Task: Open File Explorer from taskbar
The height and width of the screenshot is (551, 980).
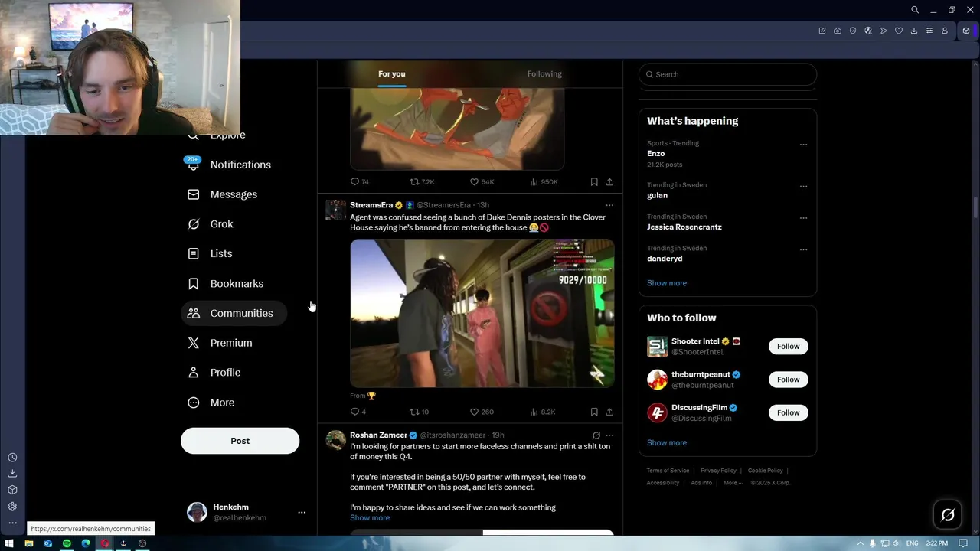Action: (x=28, y=543)
